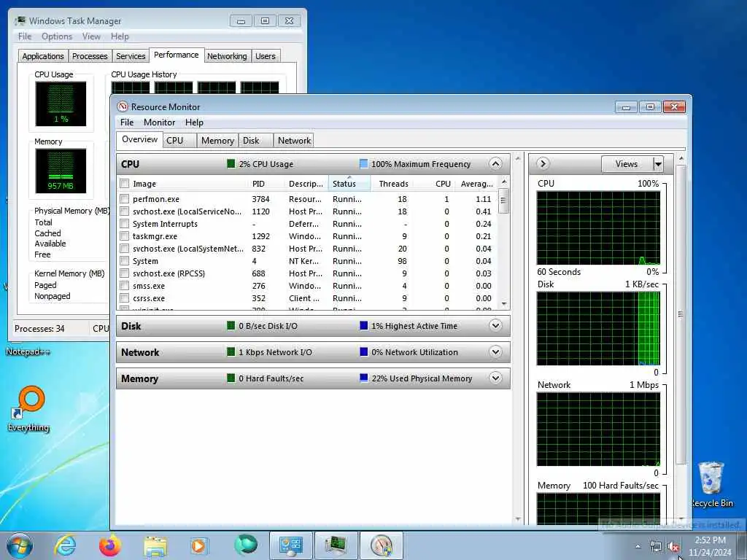This screenshot has height=560, width=747.
Task: Check the System Interrupts checkbox
Action: [124, 224]
